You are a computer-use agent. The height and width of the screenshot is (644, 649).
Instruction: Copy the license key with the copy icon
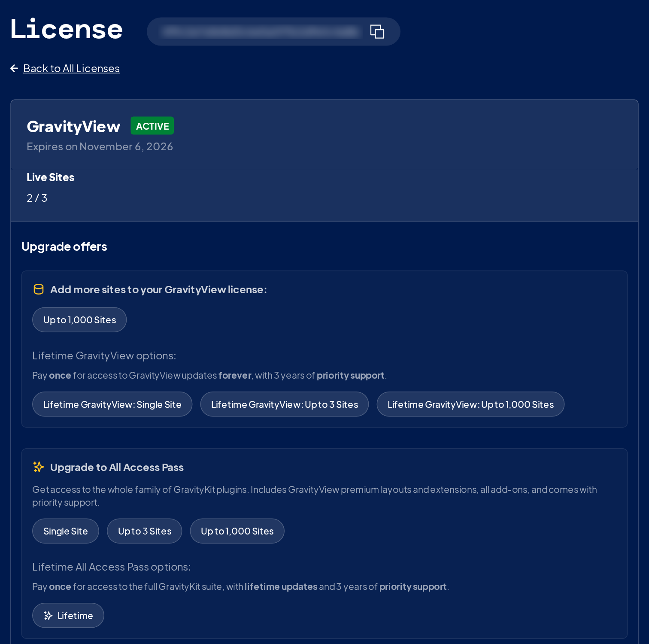377,31
